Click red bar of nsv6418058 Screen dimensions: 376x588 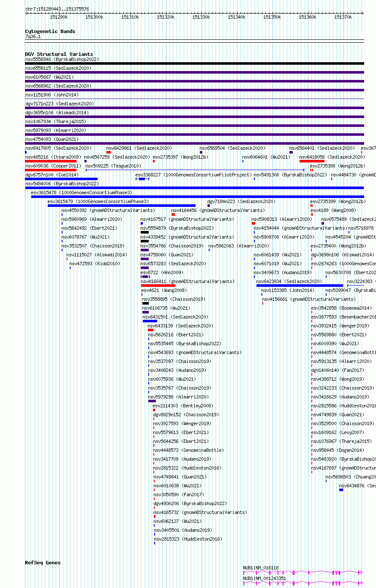point(312,161)
